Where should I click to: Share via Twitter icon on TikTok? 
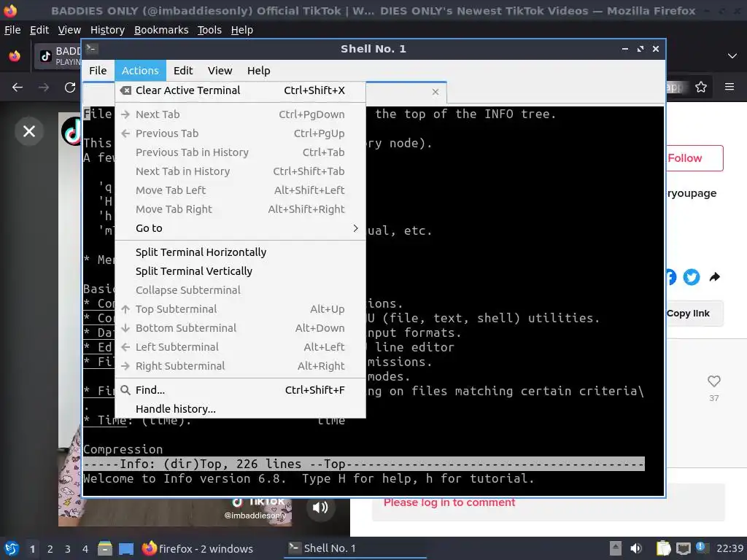pyautogui.click(x=692, y=276)
